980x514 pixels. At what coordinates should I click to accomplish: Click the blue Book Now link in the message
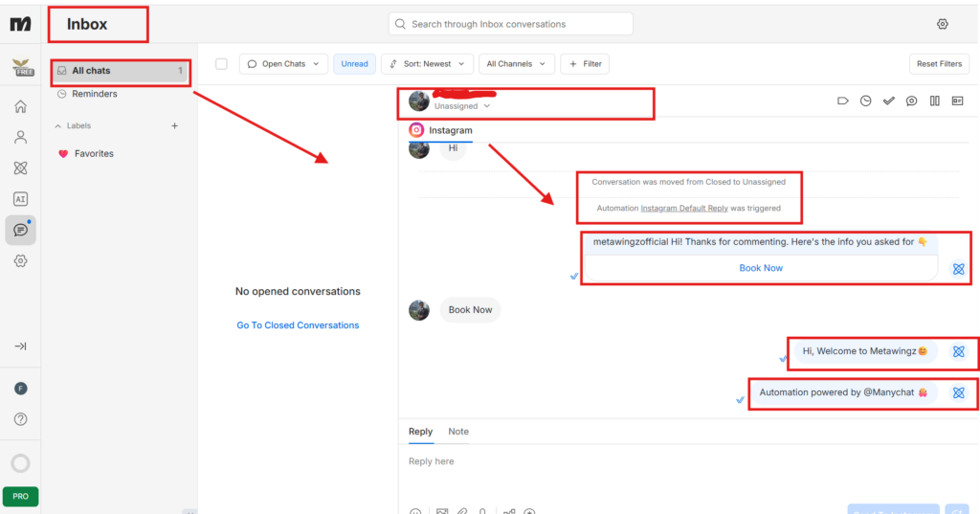click(x=761, y=268)
